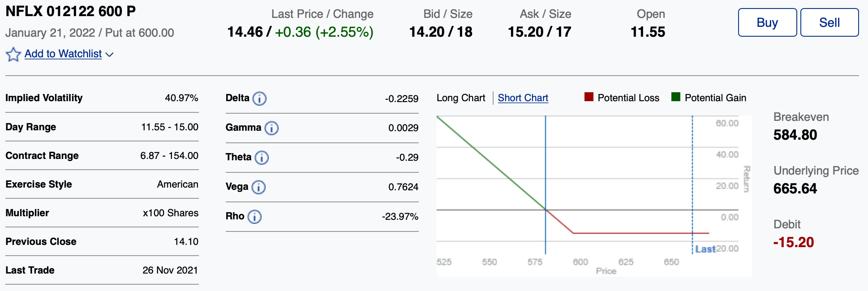The width and height of the screenshot is (868, 291).
Task: Click the Delta info icon
Action: (260, 98)
